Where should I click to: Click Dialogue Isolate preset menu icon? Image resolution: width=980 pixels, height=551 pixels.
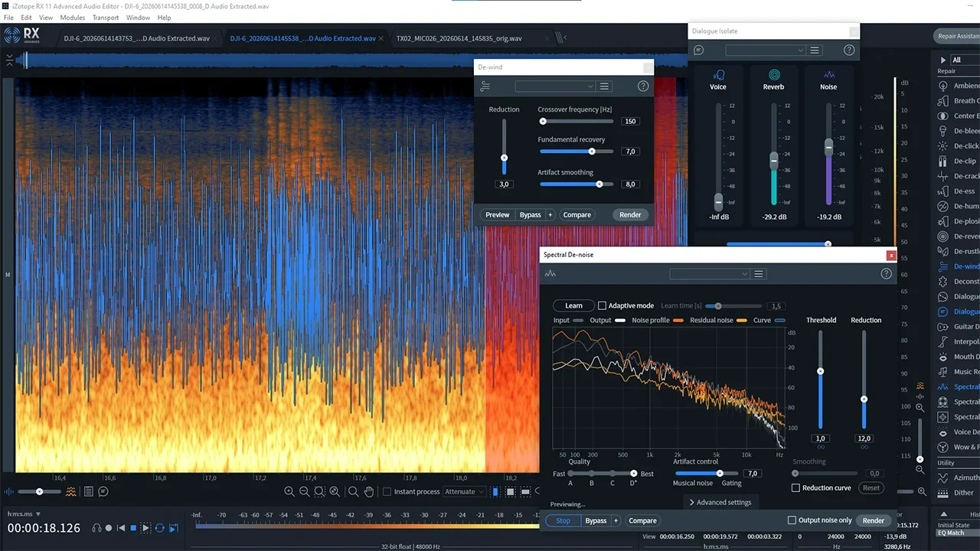click(815, 51)
